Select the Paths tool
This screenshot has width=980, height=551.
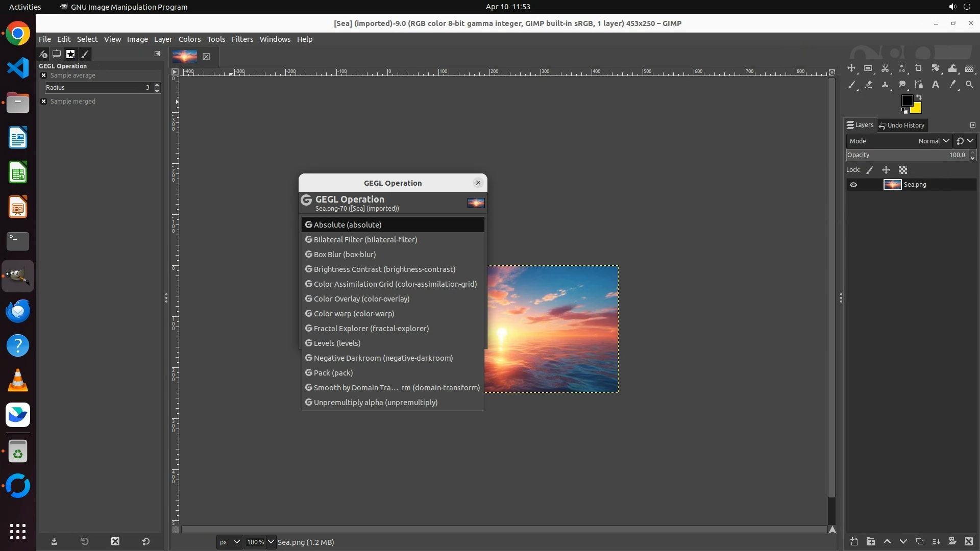tap(918, 85)
